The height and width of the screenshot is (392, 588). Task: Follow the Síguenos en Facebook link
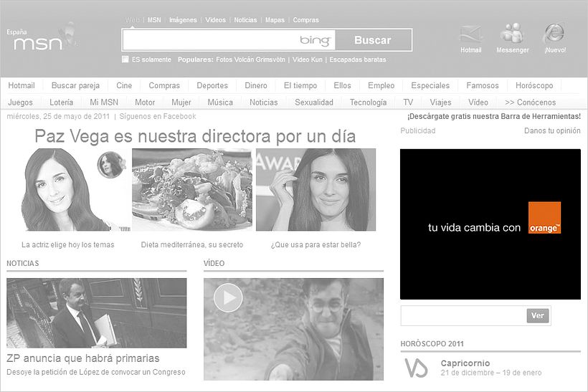pyautogui.click(x=158, y=117)
